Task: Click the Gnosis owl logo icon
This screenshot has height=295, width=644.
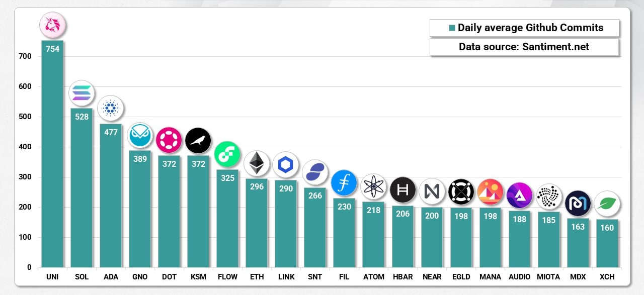Action: coord(140,135)
